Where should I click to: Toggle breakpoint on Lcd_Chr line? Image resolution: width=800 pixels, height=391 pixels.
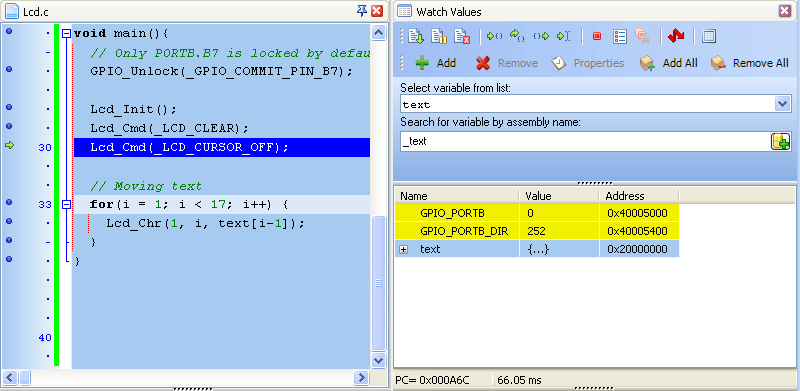point(9,221)
